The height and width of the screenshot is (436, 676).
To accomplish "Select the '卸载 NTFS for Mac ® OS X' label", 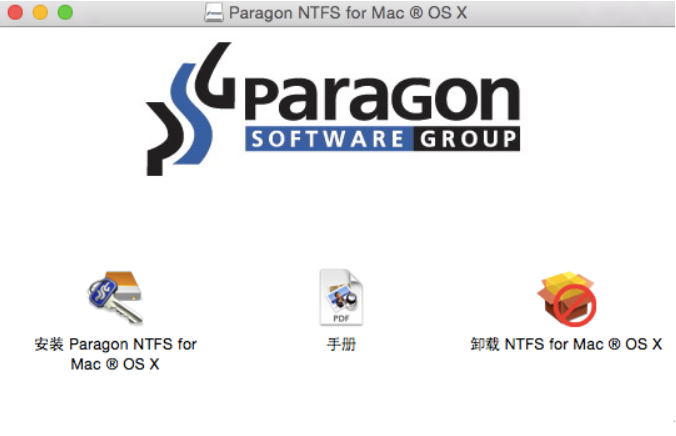I will click(566, 344).
